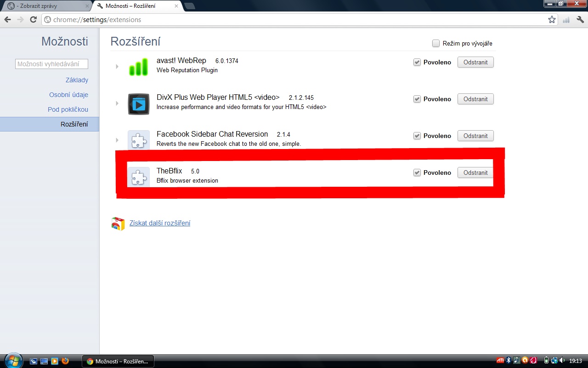588x368 pixels.
Task: Remove avast! WebRep with Odstranit
Action: (475, 62)
